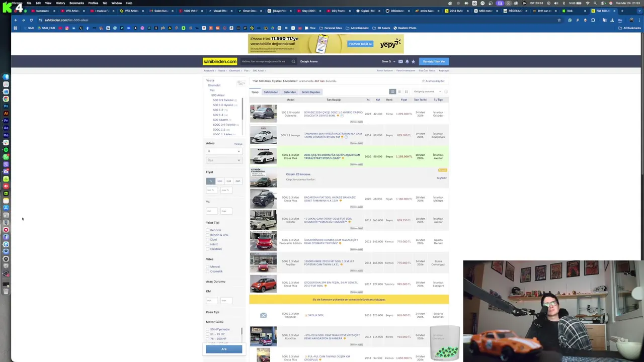
Task: Open the Bookmarks menu in menu bar
Action: coord(76,3)
